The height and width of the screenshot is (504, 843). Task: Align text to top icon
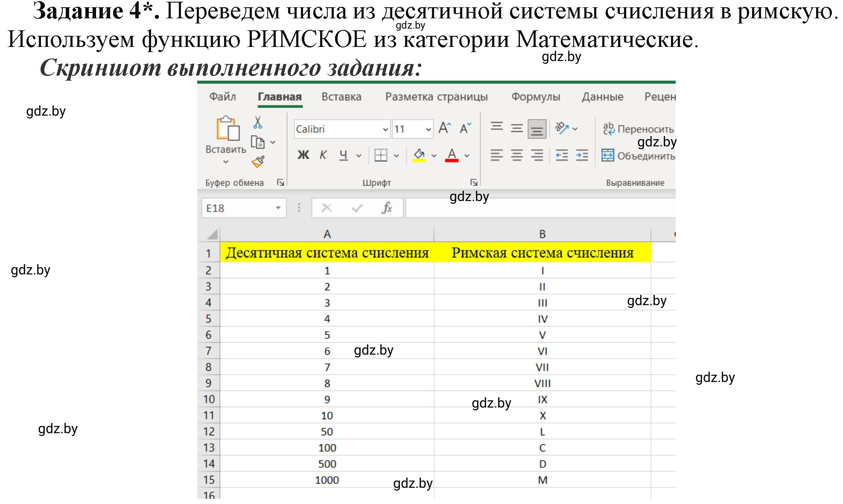[496, 128]
